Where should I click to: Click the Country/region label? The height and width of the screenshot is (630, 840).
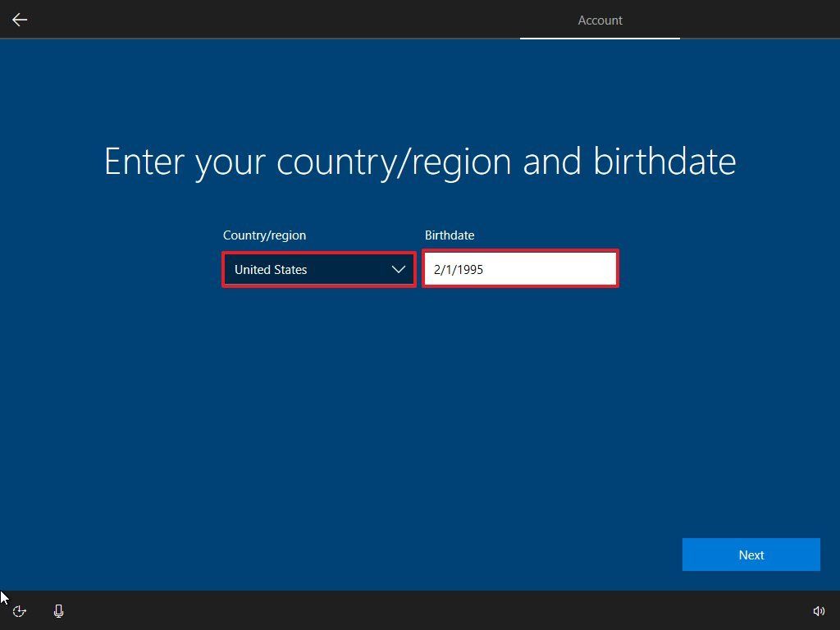coord(264,235)
